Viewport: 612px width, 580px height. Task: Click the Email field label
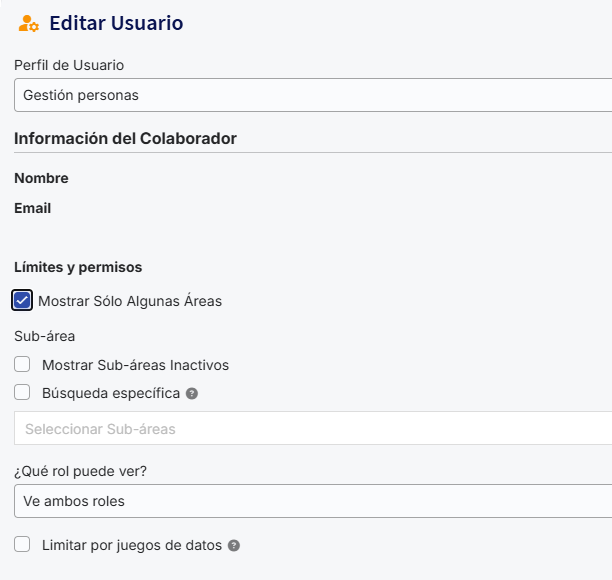click(x=32, y=208)
